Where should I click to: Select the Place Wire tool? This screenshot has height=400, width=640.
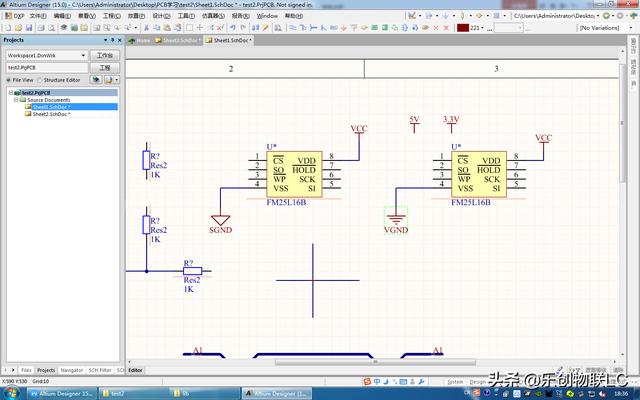tap(293, 28)
